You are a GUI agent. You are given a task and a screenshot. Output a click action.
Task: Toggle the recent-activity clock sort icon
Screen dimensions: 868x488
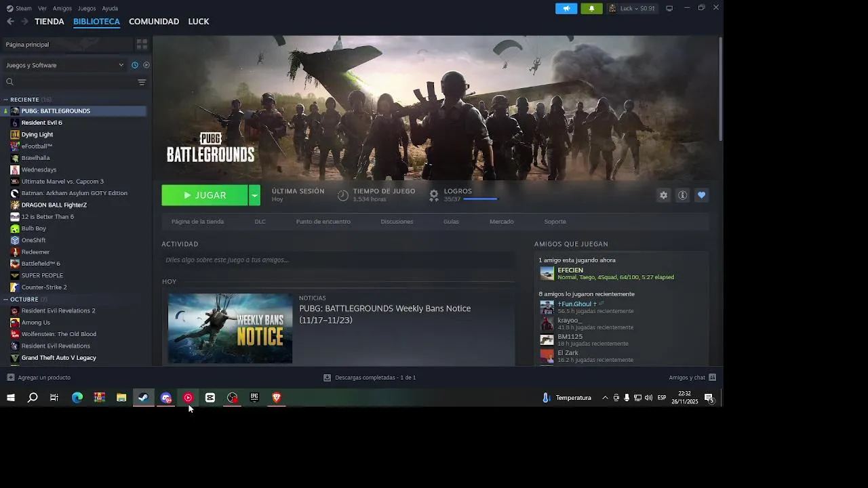(x=135, y=65)
